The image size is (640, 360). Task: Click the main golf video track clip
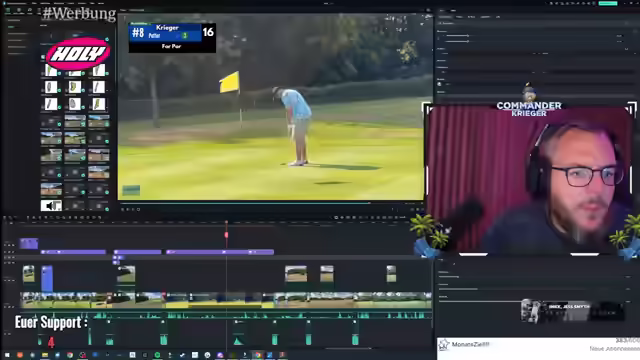coord(226,300)
